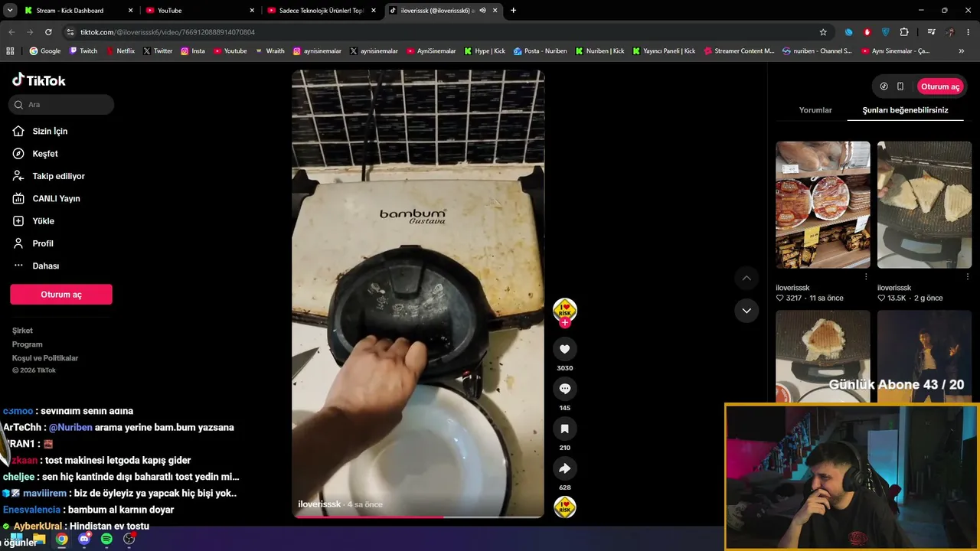Open the Insta bookmark
The width and height of the screenshot is (980, 551).
coord(193,51)
